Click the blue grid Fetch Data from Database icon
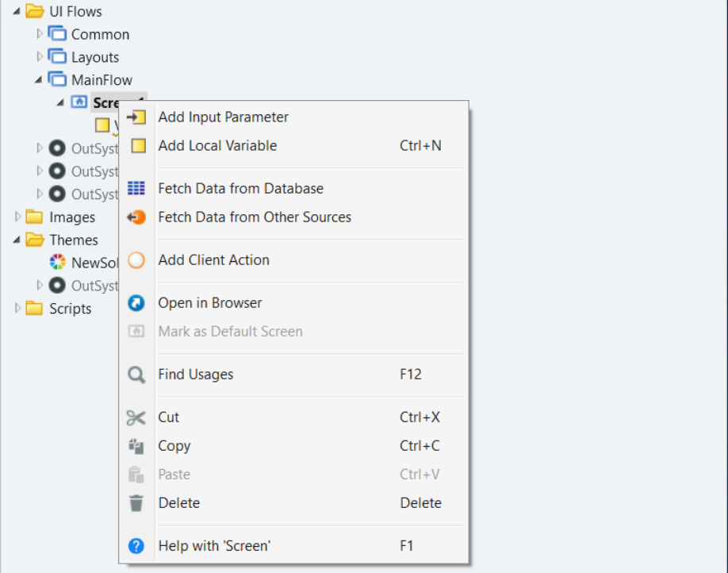 pos(136,188)
